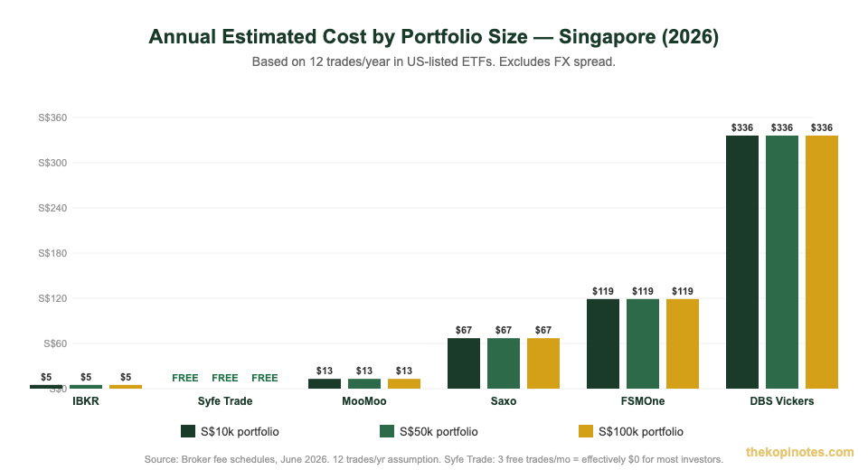The image size is (868, 470).
Task: Click the Saxo S$50k green bar
Action: pos(504,363)
